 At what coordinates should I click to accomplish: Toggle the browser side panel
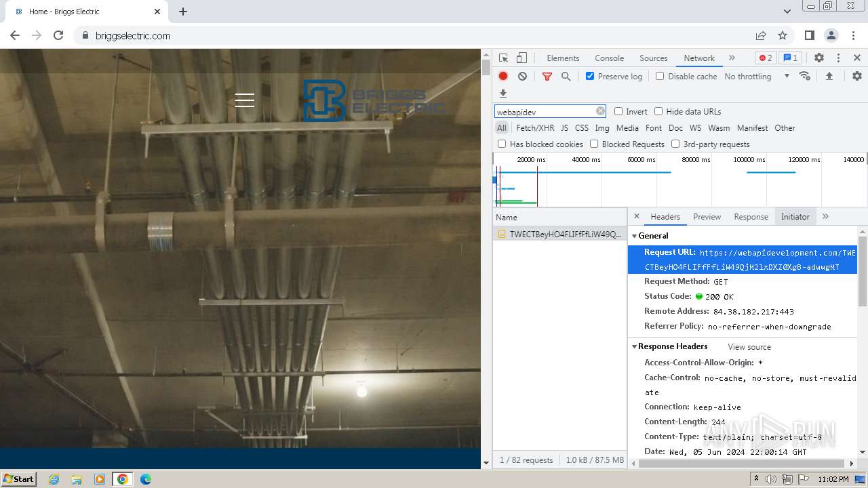(810, 35)
